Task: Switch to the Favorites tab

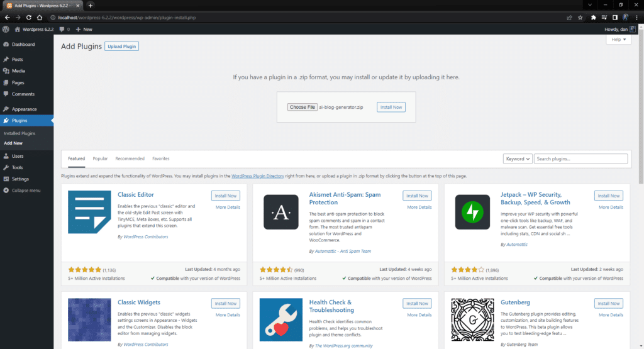Action: point(160,158)
